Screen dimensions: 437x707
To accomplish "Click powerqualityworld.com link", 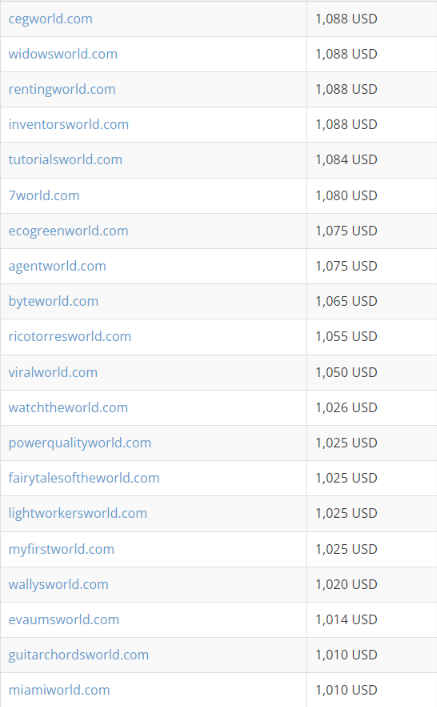I will 80,443.
